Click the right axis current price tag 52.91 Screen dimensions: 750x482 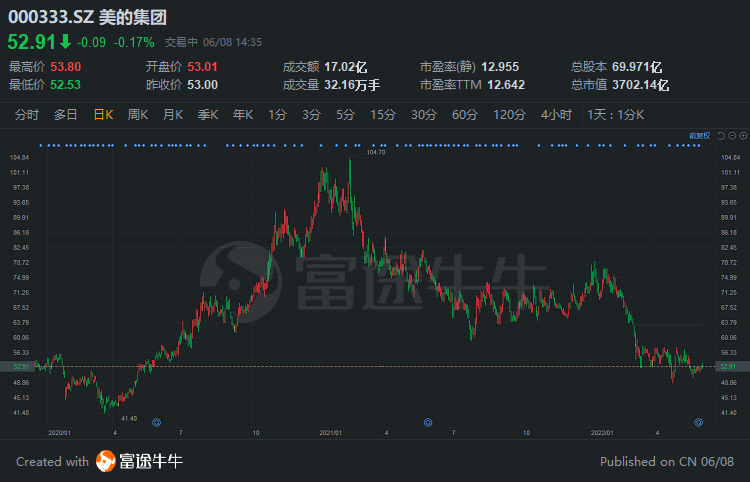click(x=732, y=366)
